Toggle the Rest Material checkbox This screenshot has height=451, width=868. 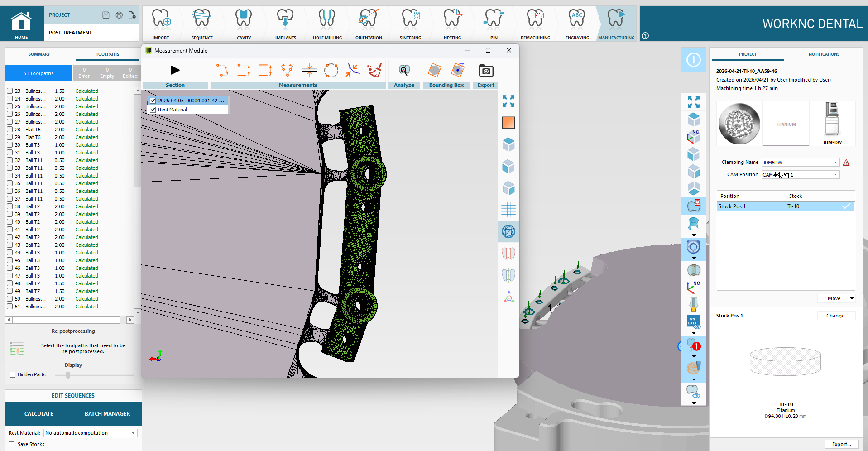(x=153, y=110)
